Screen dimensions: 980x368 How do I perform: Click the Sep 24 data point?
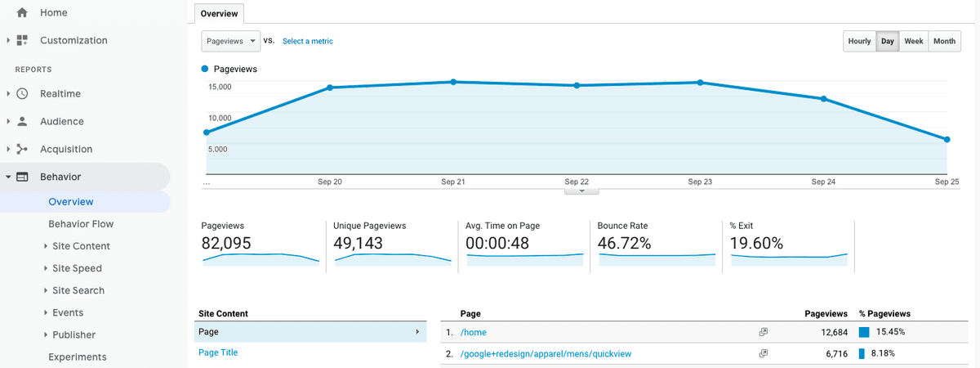click(823, 99)
